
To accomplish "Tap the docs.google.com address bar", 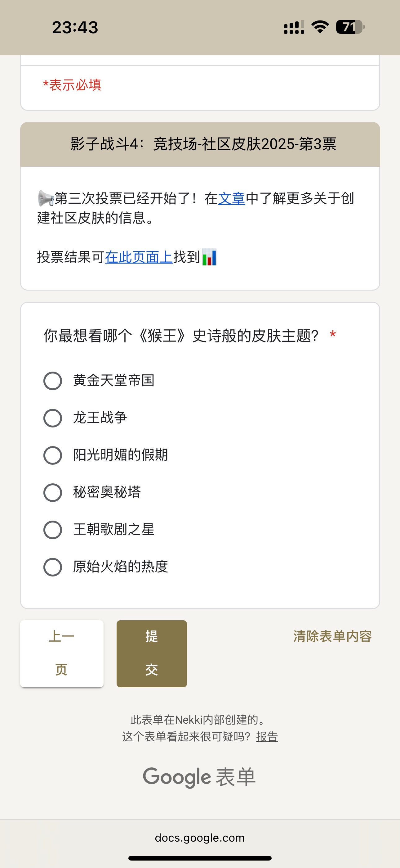I will point(200,838).
